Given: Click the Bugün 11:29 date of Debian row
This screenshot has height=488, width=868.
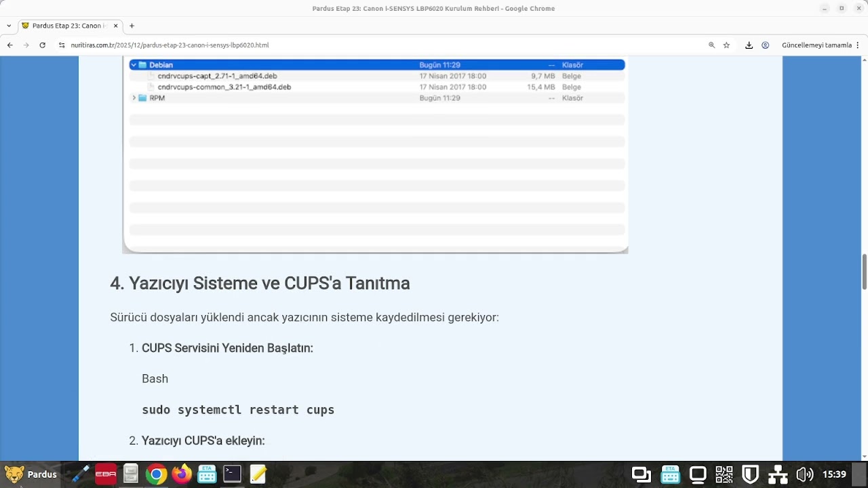Looking at the screenshot, I should click(439, 65).
